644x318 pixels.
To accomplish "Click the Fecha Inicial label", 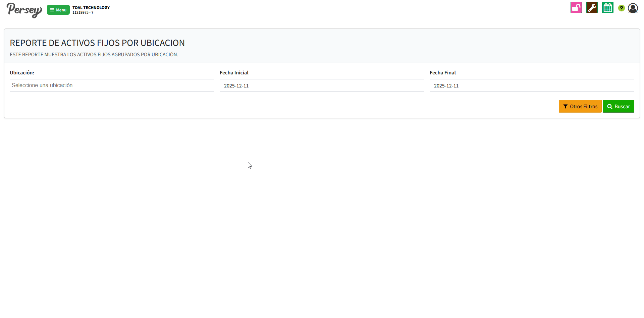I will point(234,73).
